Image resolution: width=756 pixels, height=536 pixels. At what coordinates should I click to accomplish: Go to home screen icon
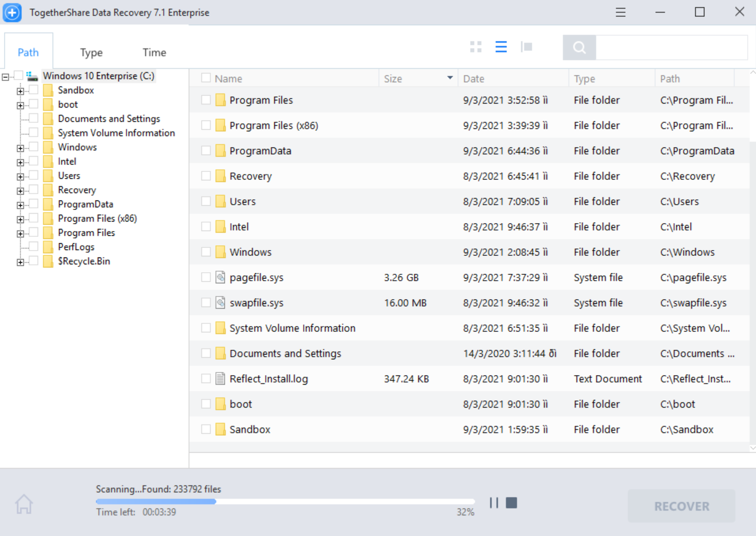pyautogui.click(x=24, y=504)
